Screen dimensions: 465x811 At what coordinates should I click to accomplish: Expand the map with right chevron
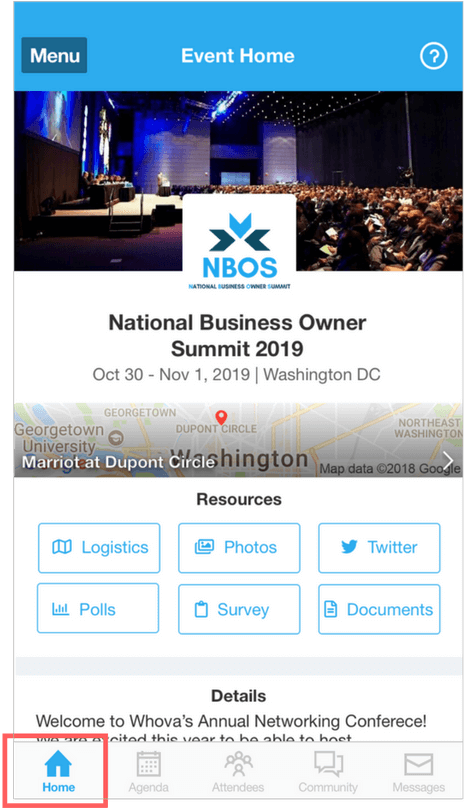[448, 459]
